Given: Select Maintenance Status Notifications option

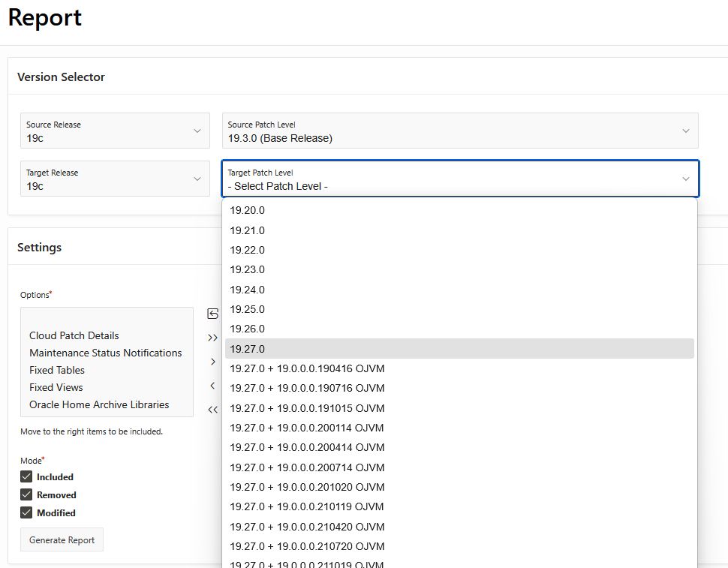Looking at the screenshot, I should click(105, 353).
